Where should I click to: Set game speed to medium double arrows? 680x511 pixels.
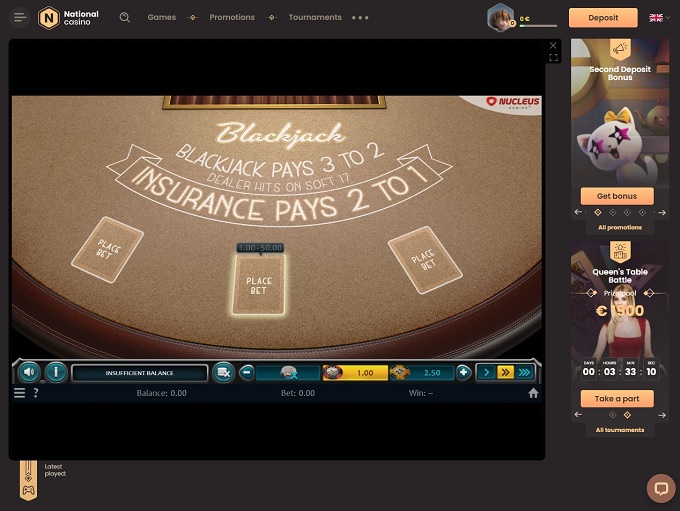point(505,372)
